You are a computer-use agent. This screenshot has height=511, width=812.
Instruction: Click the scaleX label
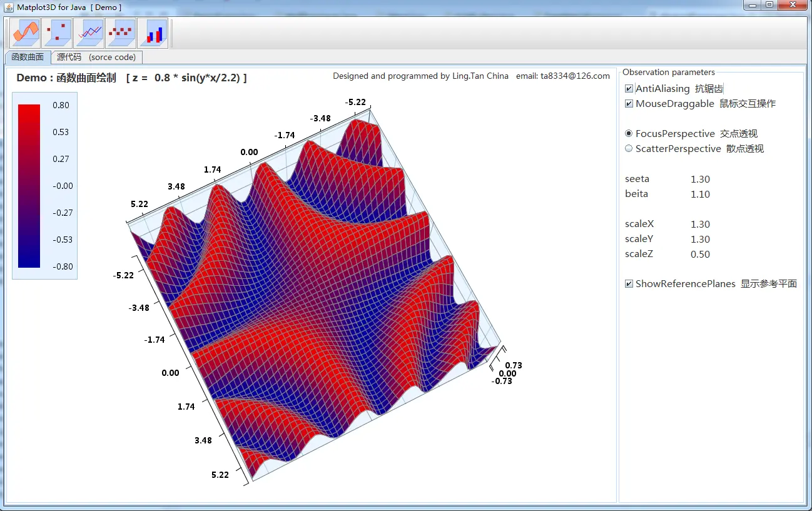click(x=639, y=224)
